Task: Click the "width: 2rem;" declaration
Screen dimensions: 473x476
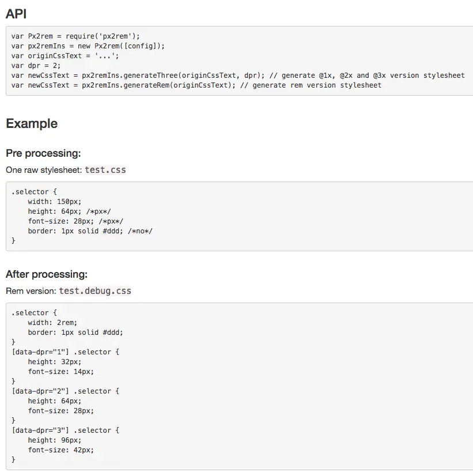Action: 52,323
